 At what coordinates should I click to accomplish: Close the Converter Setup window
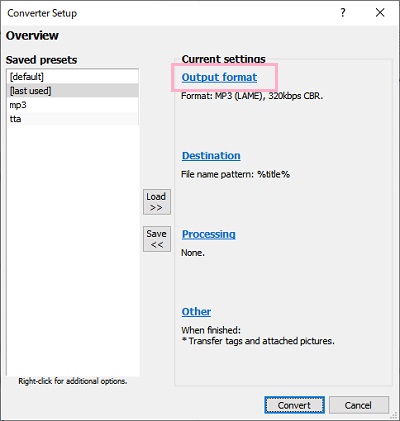pyautogui.click(x=380, y=13)
